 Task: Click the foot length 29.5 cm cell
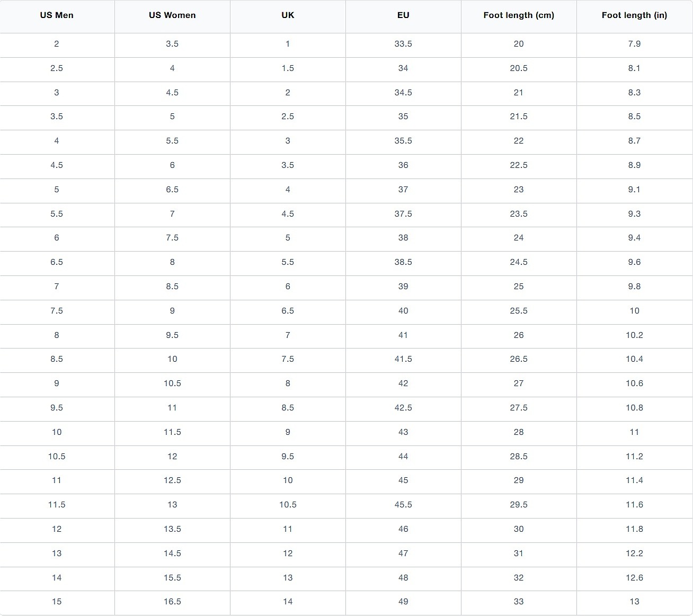click(x=519, y=505)
